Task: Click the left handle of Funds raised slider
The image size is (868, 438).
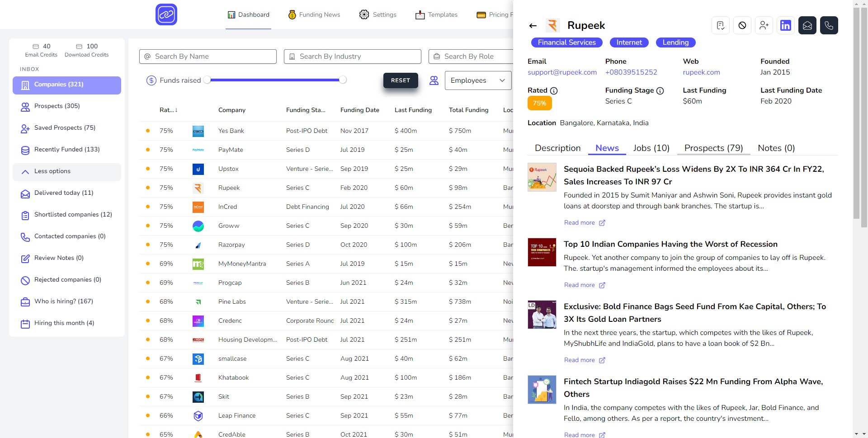Action: point(207,80)
